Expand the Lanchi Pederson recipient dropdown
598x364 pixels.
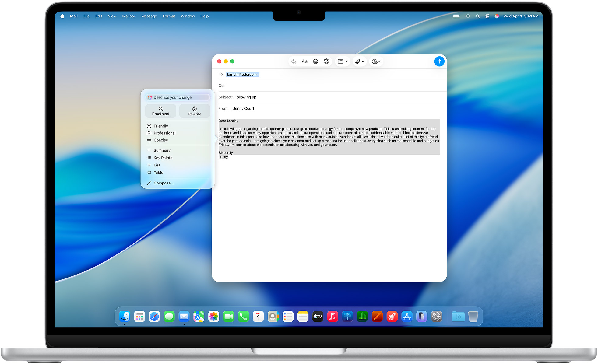[x=258, y=74]
